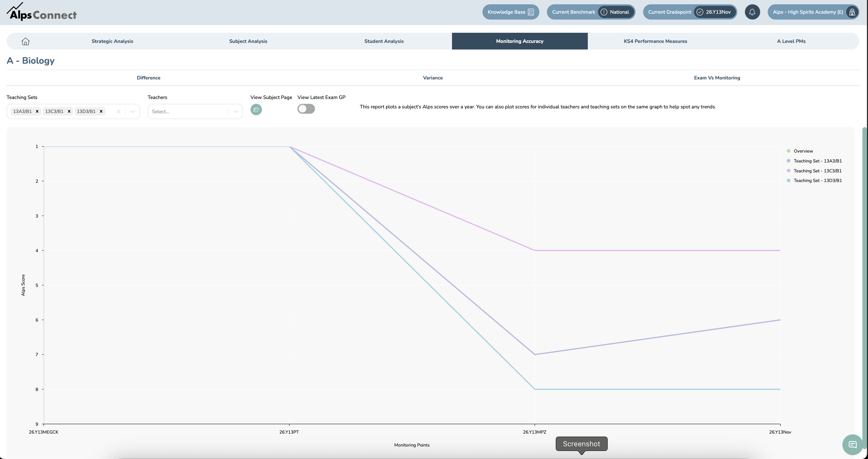Click the 26.Y13MEGCK axis label
Viewport: 868px width, 459px height.
coord(43,432)
